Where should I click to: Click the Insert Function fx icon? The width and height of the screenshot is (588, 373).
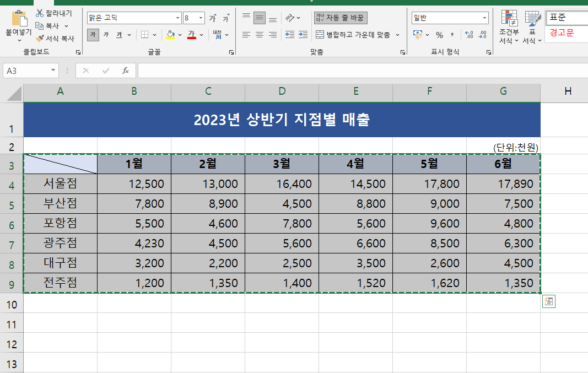(x=126, y=71)
